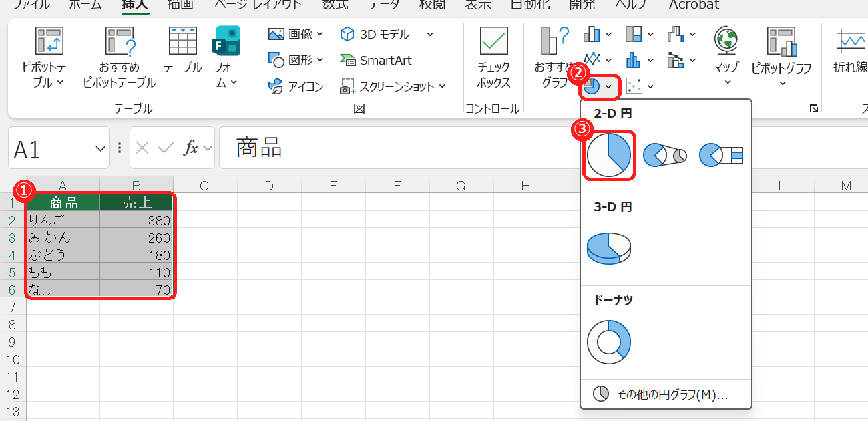This screenshot has height=421, width=868.
Task: Select the row 12 header
Action: click(x=13, y=394)
